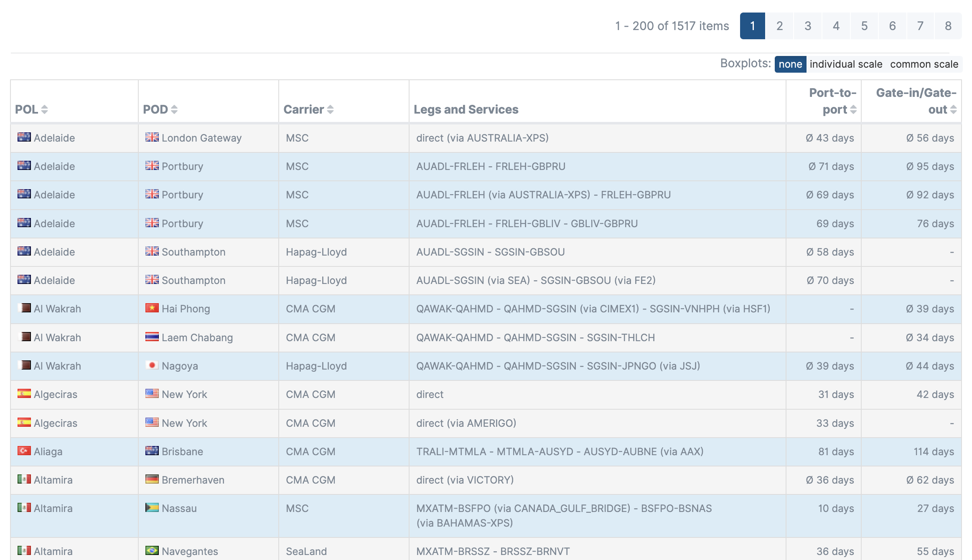The height and width of the screenshot is (560, 972).
Task: Click Japan flag beside Nagoya
Action: [152, 365]
